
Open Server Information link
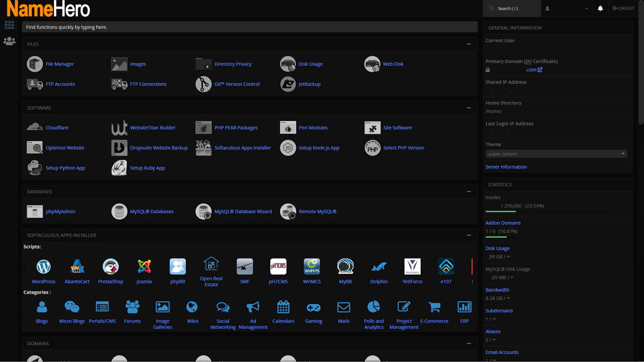(x=506, y=167)
